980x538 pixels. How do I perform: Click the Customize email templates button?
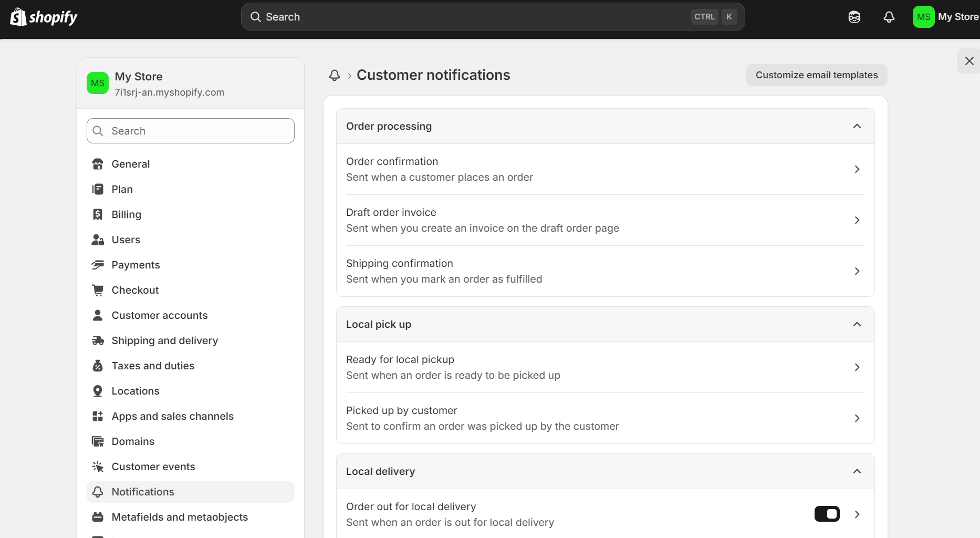pyautogui.click(x=816, y=75)
